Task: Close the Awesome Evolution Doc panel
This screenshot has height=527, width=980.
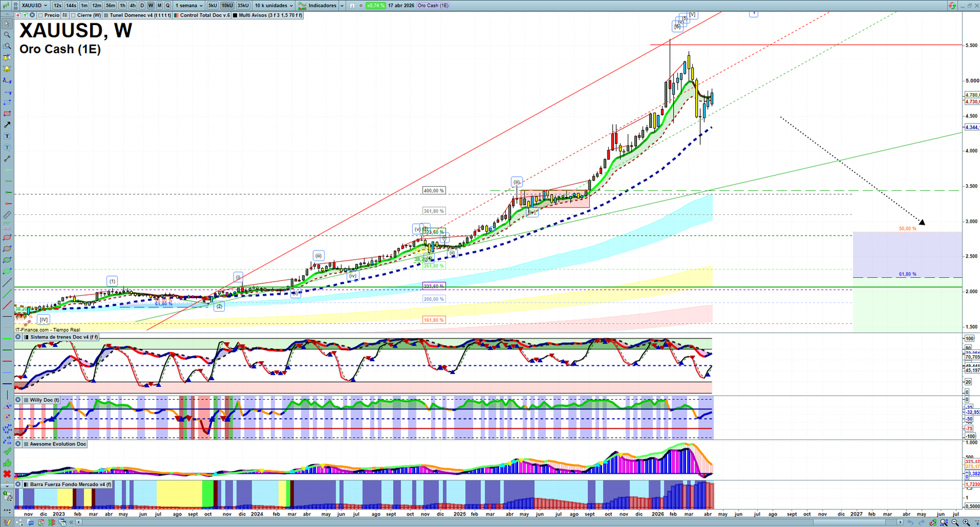Action: tap(18, 444)
